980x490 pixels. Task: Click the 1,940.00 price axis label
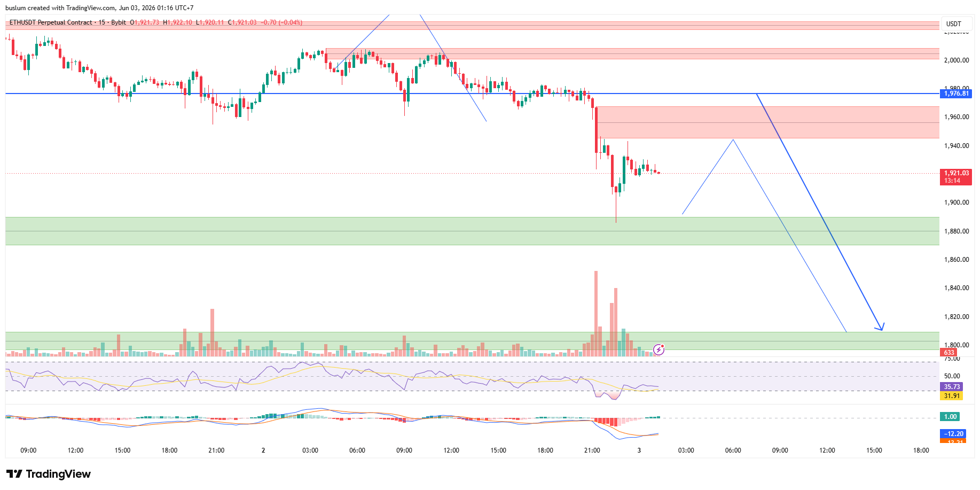tap(957, 146)
